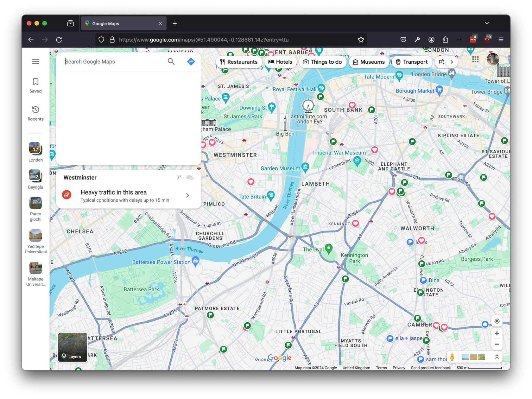This screenshot has height=399, width=532.
Task: Save page to Pocket icon
Action: point(403,40)
